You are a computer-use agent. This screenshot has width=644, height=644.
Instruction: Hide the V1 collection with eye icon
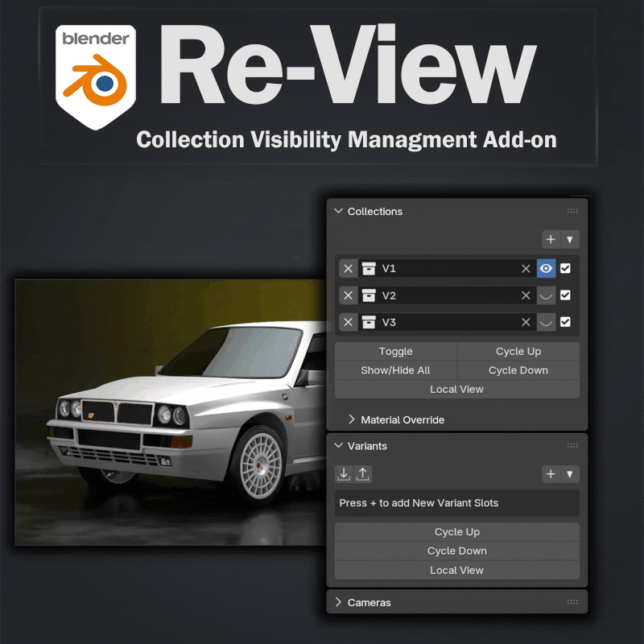tap(547, 269)
